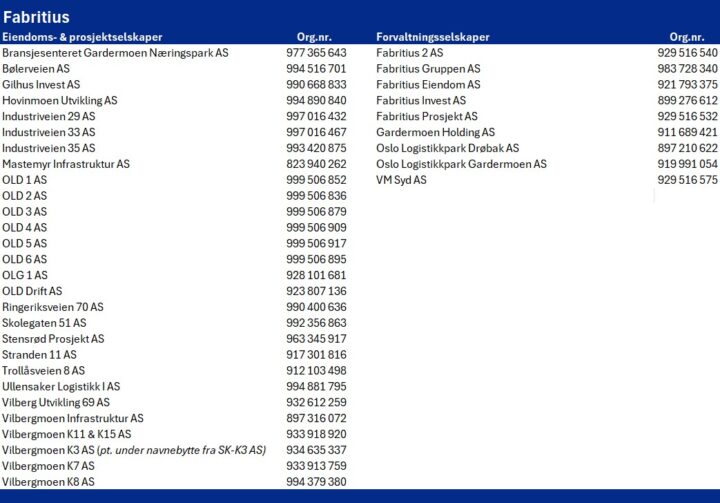720x503 pixels.
Task: Click the OLG 1 AS entry
Action: pos(25,275)
